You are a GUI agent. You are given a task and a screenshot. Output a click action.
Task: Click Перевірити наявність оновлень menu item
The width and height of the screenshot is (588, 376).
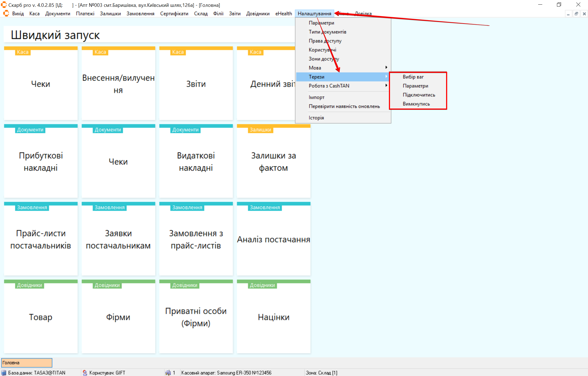(344, 106)
